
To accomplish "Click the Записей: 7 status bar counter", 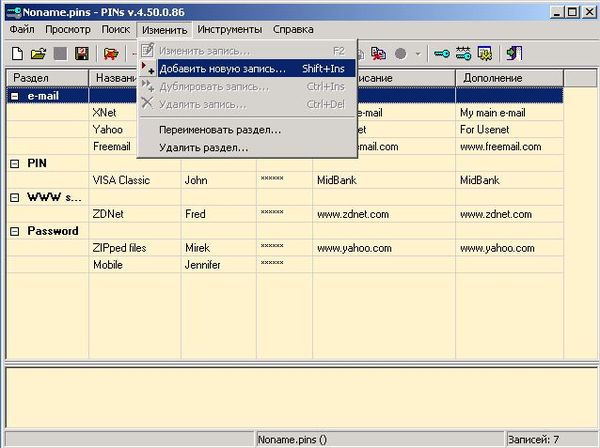I will (x=551, y=440).
